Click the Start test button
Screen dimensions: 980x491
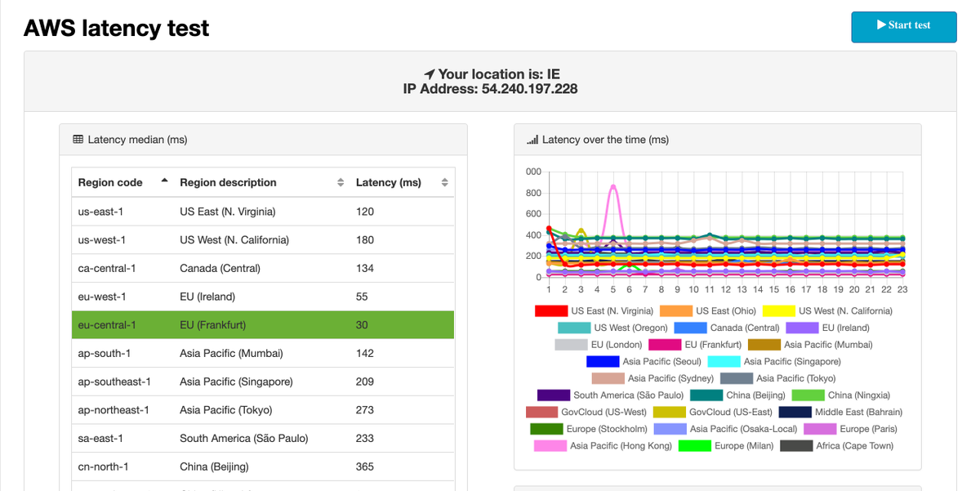(903, 26)
